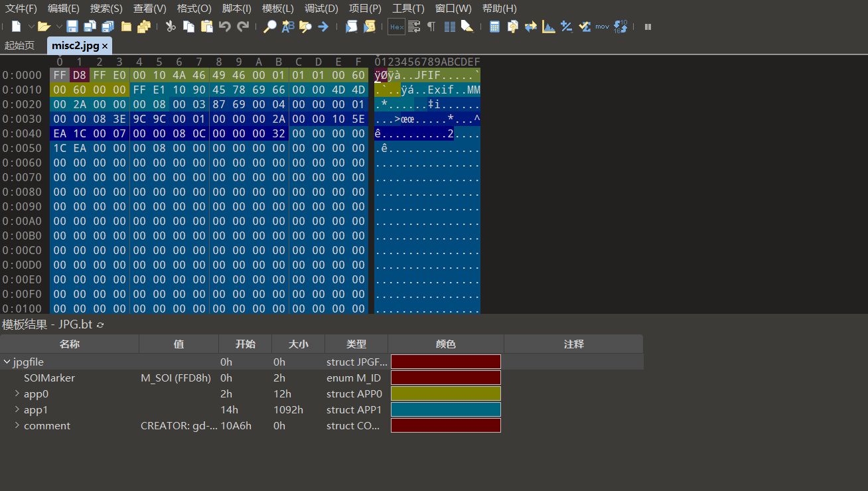Click the Run Script icon
Viewport: 868px width, 491px height.
tap(351, 27)
